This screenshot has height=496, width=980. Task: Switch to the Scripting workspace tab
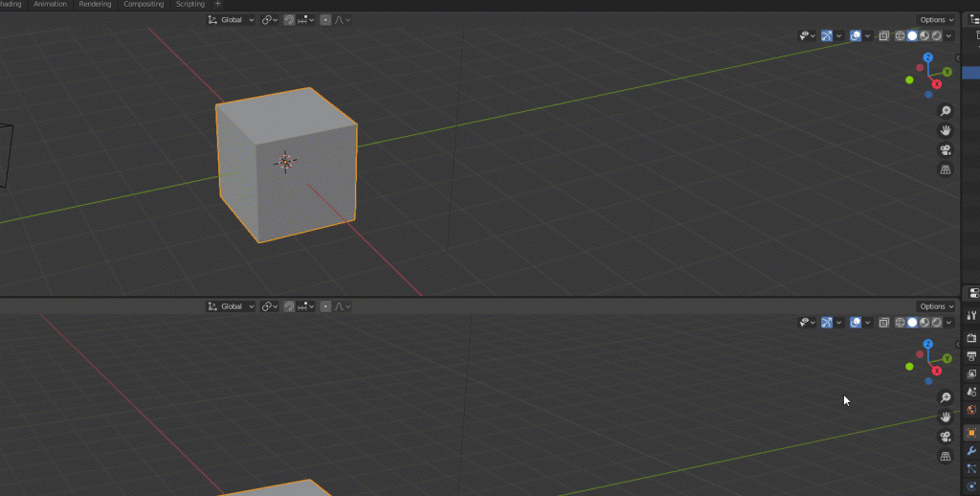[x=189, y=4]
